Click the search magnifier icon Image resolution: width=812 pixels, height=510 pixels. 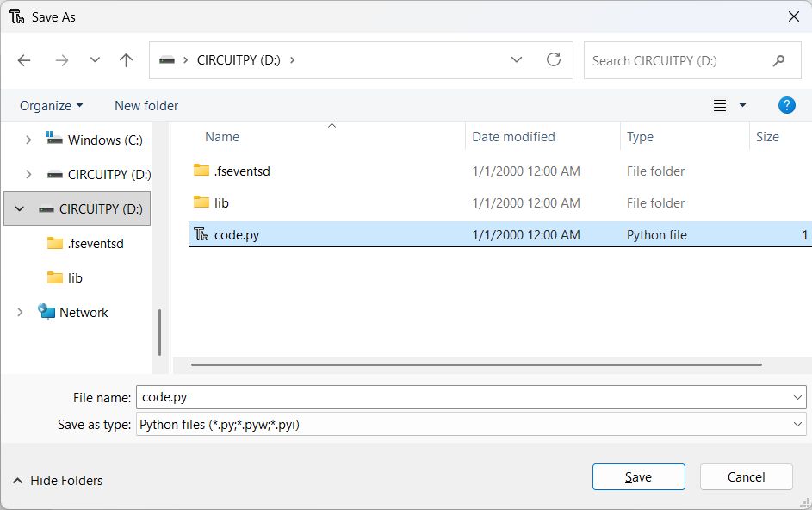(x=778, y=61)
